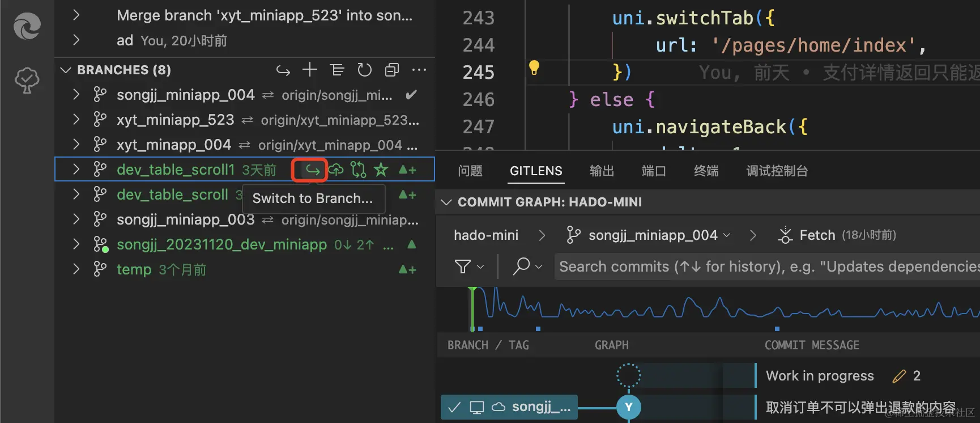Compare dev_table_scroll1 branch icon
This screenshot has height=423, width=980.
pos(359,170)
